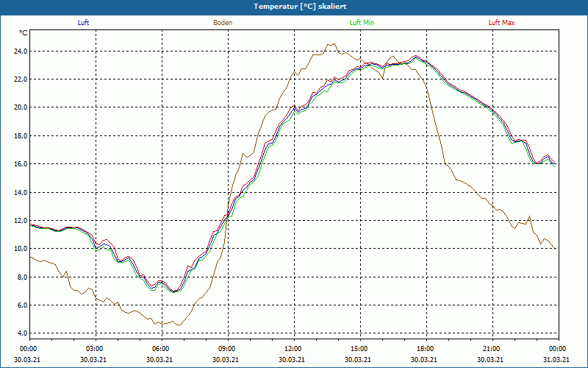Click the red Luft Max legend label

coord(501,23)
